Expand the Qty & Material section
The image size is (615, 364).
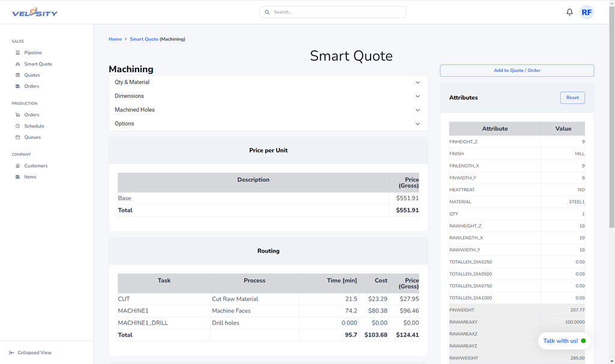click(267, 82)
